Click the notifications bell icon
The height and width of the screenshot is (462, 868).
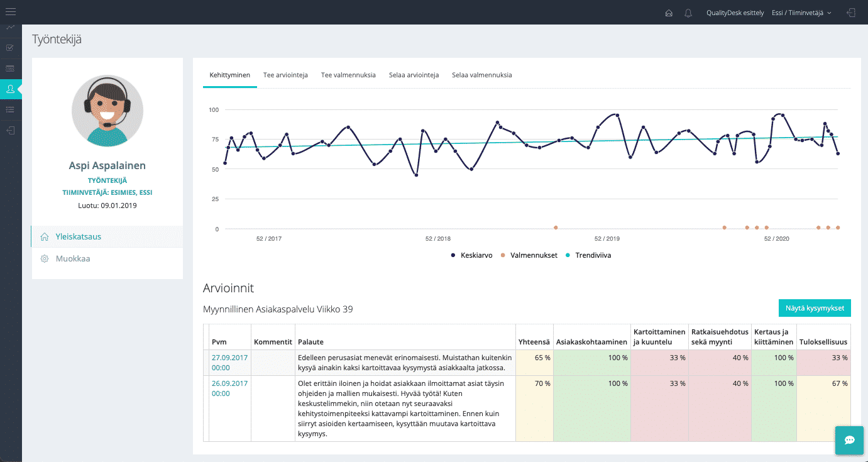coord(688,13)
